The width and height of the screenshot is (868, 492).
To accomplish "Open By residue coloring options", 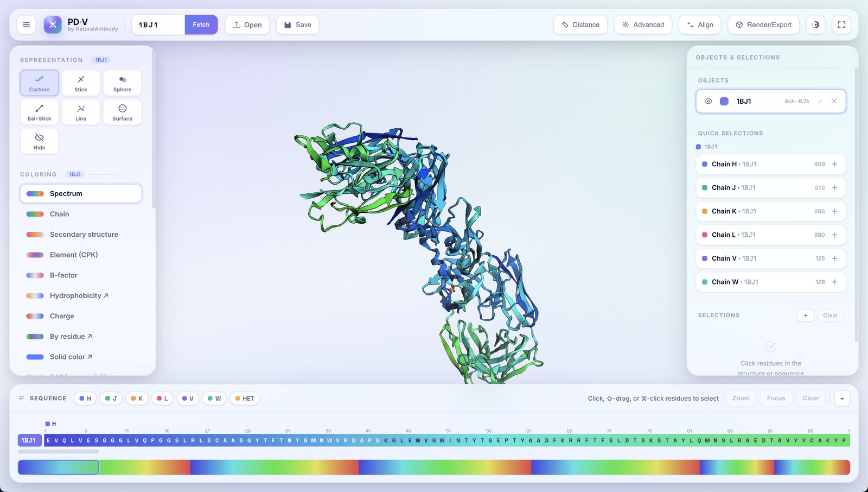I will [81, 337].
